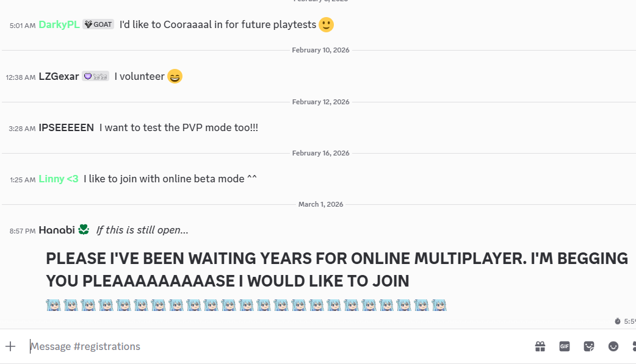Click the slowmode stopwatch icon
The image size is (636, 364).
(618, 321)
